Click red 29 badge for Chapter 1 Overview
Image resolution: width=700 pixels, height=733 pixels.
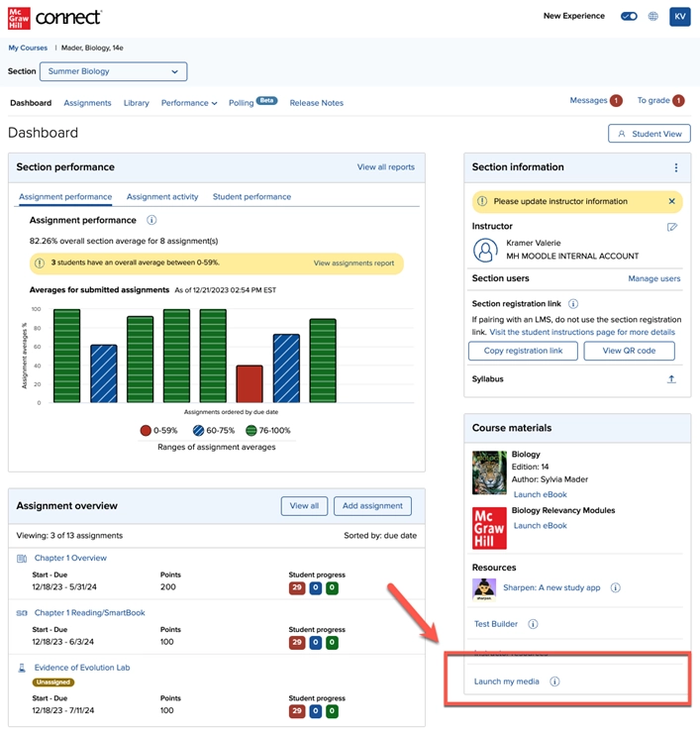(297, 588)
